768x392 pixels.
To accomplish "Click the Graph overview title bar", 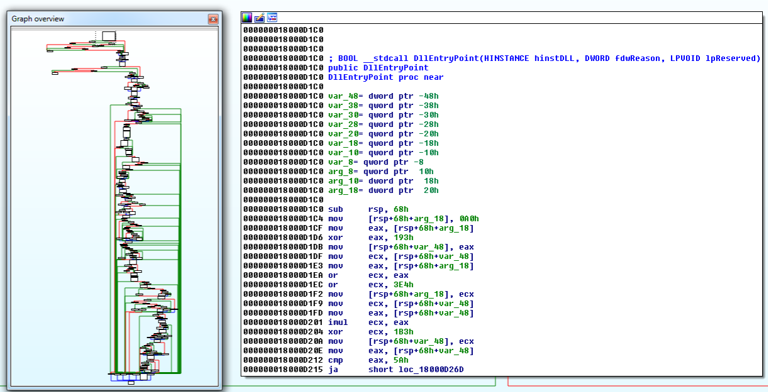I will (115, 19).
